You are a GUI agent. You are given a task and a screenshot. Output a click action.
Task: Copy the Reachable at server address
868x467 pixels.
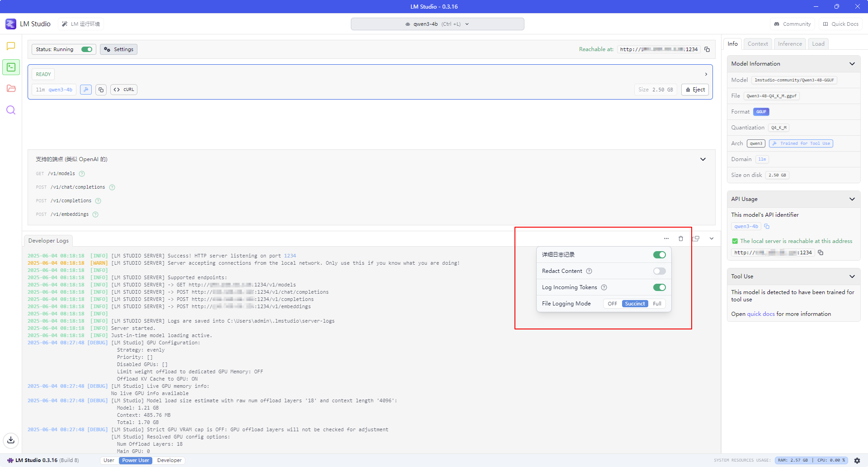pos(707,49)
